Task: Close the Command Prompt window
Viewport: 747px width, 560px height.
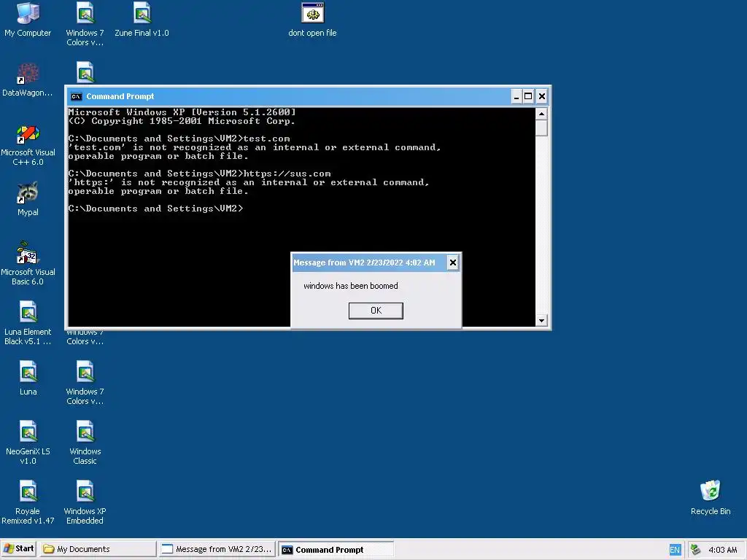Action: tap(542, 97)
